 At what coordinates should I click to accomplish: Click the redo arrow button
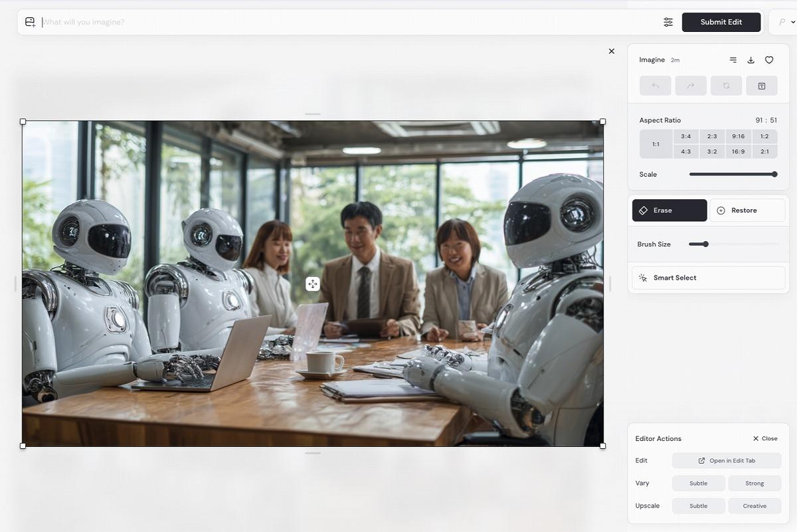point(690,86)
